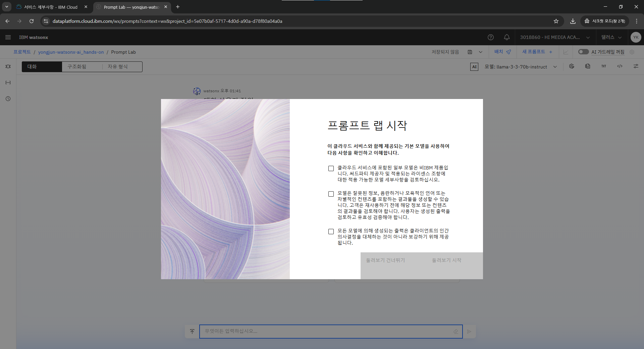The width and height of the screenshot is (644, 349).
Task: Open the yongjun-watsonx-ai_hands-on breadcrumb link
Action: [71, 52]
